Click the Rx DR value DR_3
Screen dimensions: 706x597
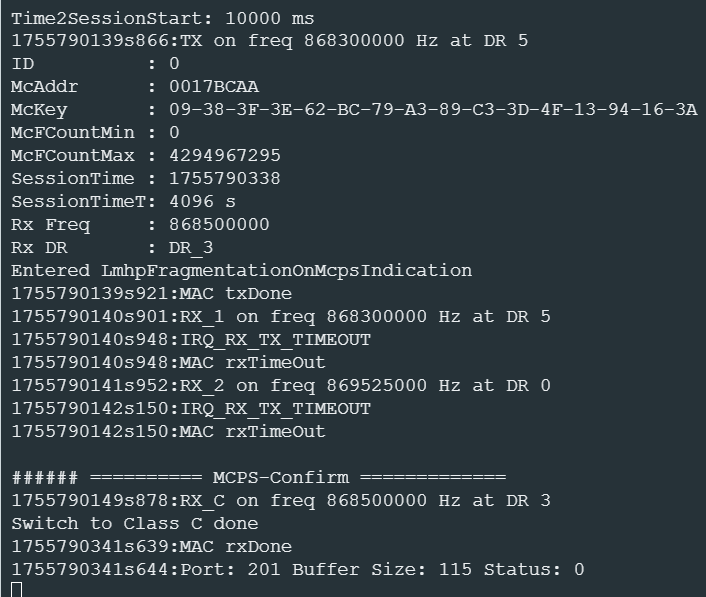pos(191,248)
